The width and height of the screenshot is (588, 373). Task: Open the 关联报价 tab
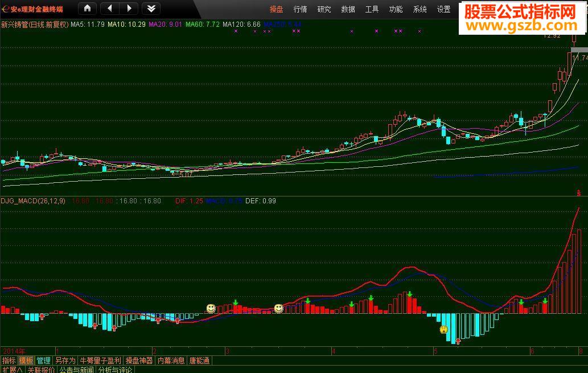coord(41,370)
